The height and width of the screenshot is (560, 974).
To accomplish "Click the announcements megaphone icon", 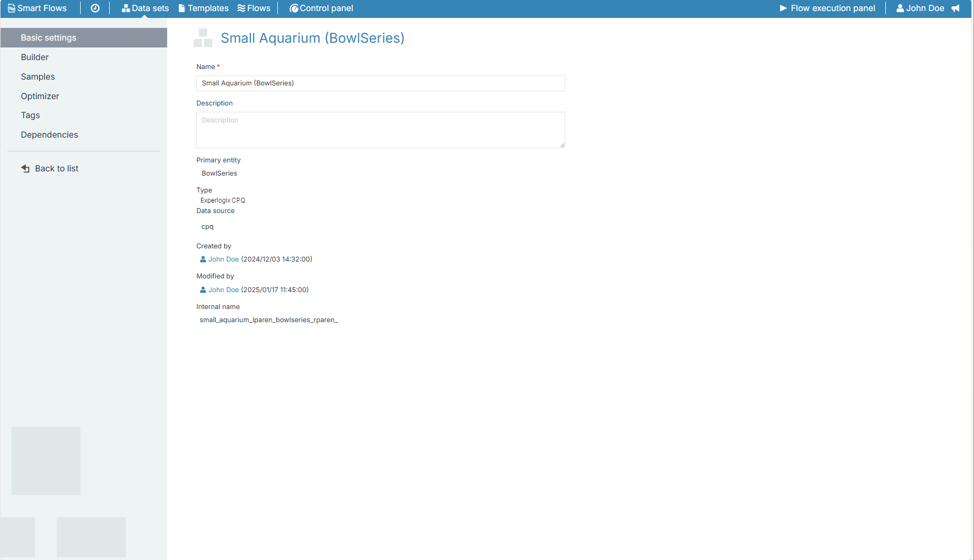I will click(x=956, y=8).
